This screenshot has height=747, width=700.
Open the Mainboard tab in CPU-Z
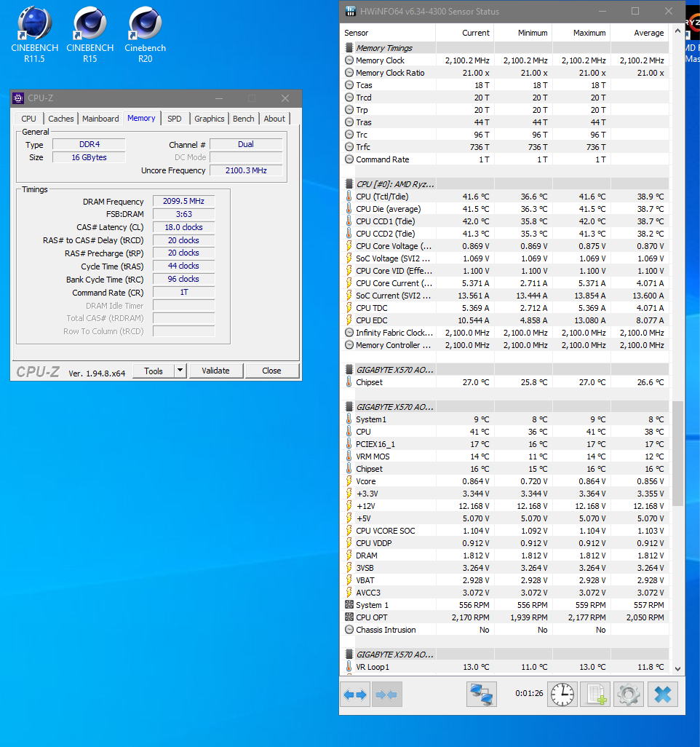[100, 119]
